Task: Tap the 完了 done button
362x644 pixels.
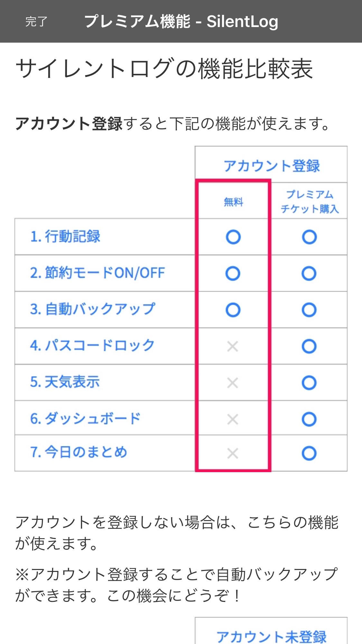Action: 36,22
